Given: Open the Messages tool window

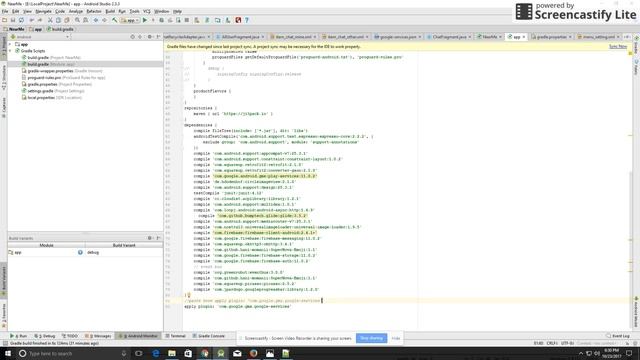Looking at the screenshot, I should 98,336.
